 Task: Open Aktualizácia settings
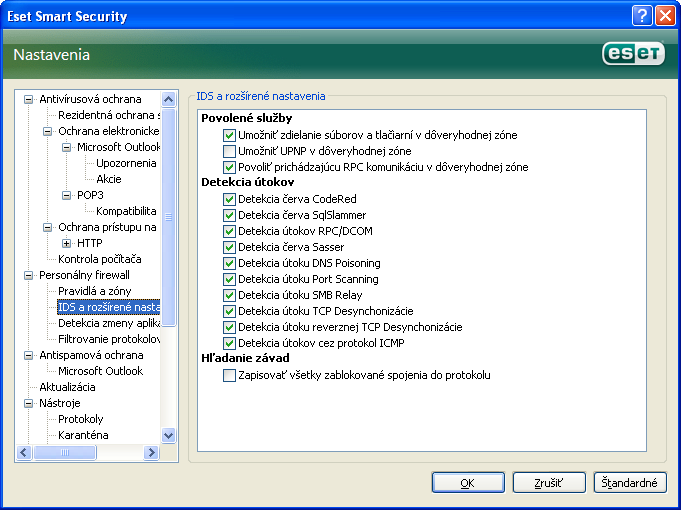[x=67, y=387]
